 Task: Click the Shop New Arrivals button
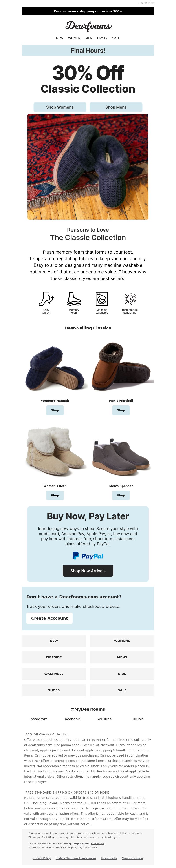coord(88,571)
